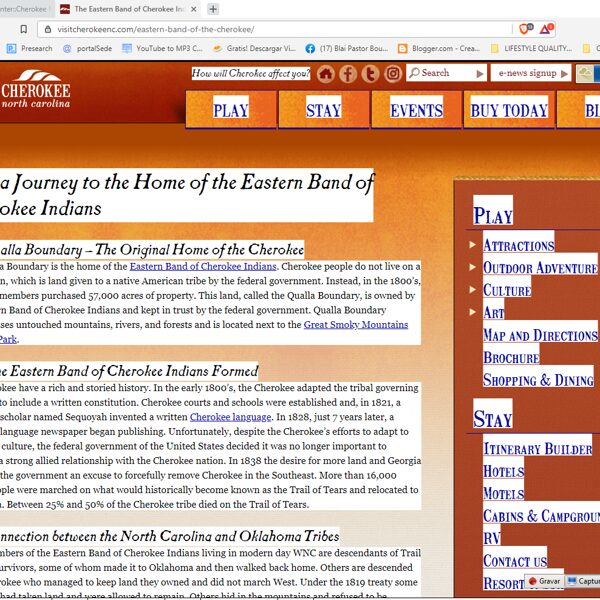Open the Instagram social icon
This screenshot has width=600, height=600.
click(x=393, y=74)
